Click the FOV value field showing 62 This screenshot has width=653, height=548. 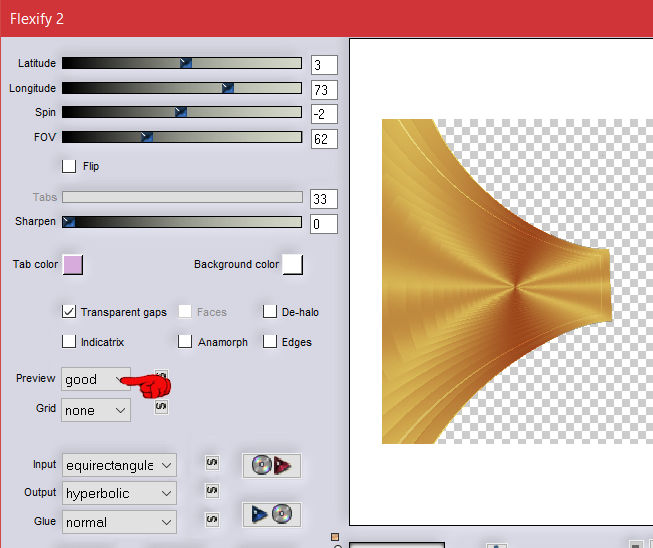pos(324,139)
